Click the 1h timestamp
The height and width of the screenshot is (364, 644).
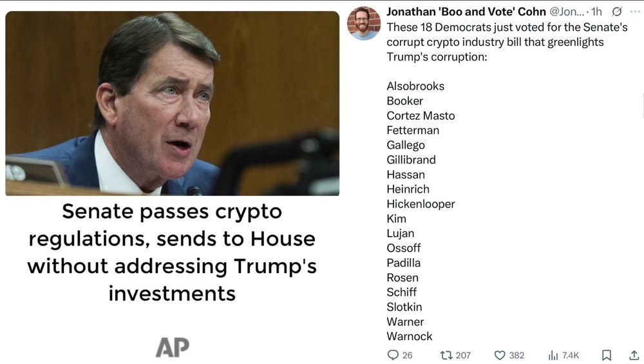point(596,12)
